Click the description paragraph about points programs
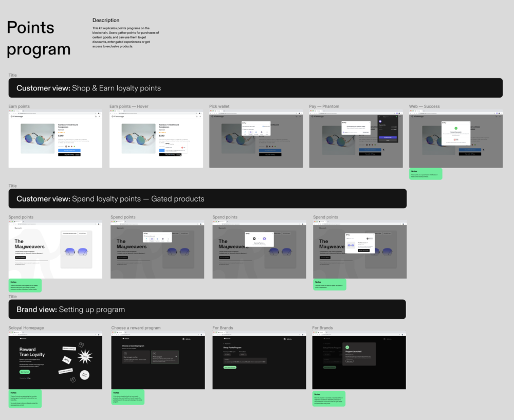This screenshot has width=514, height=420. point(125,37)
